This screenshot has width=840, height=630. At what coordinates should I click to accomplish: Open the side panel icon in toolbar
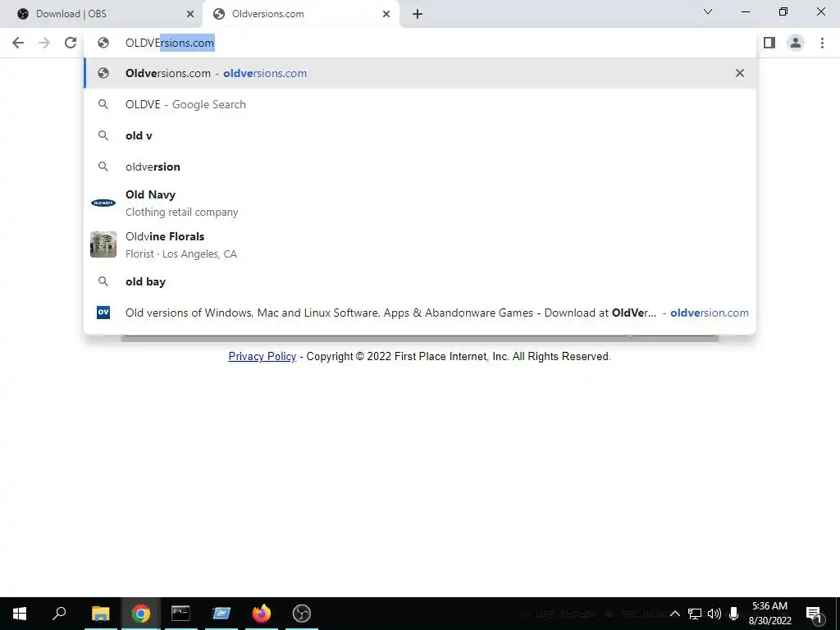point(769,43)
